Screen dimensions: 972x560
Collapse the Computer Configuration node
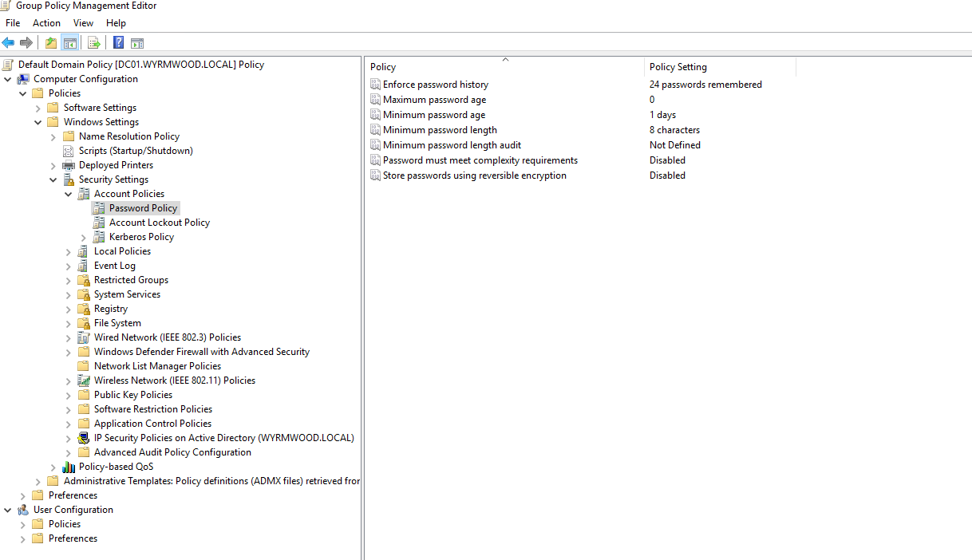click(8, 79)
